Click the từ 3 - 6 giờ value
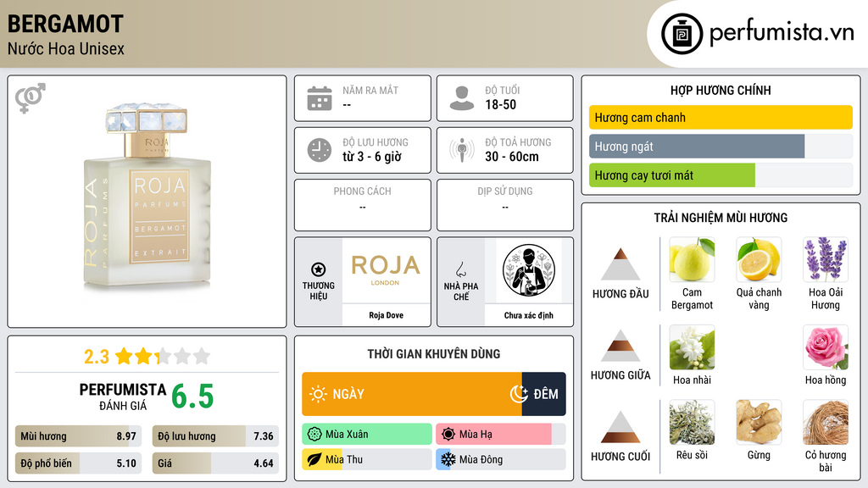The height and width of the screenshot is (488, 868). point(372,157)
